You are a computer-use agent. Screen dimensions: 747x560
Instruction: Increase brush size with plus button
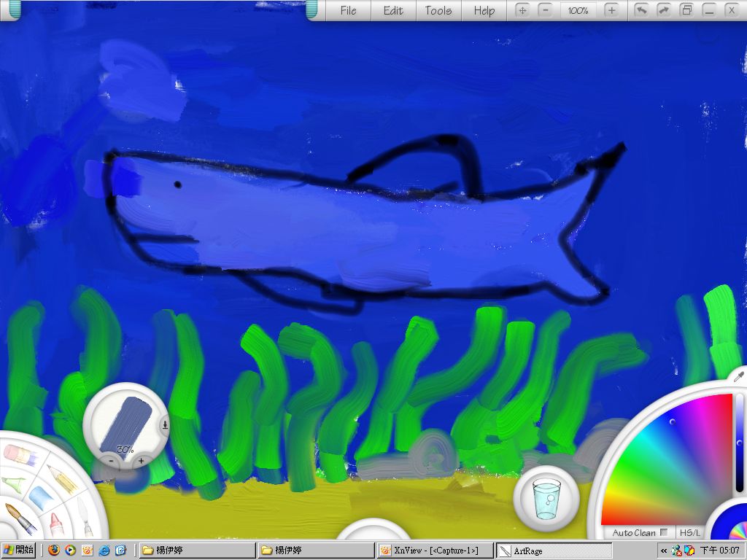(141, 461)
